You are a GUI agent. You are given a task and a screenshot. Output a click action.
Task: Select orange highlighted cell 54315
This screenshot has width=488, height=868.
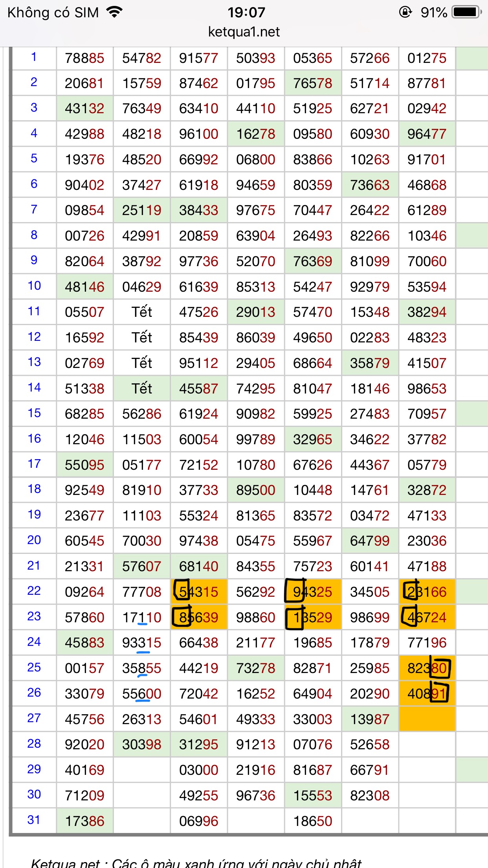point(199,592)
